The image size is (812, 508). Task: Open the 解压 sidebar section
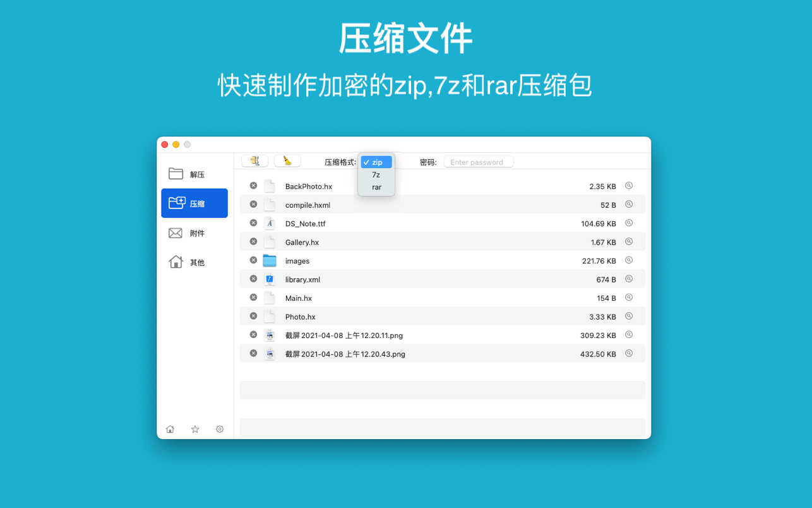click(x=194, y=174)
